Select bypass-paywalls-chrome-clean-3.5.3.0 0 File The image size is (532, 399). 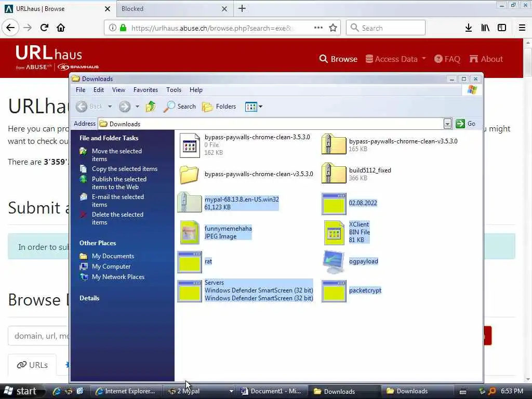pos(190,145)
